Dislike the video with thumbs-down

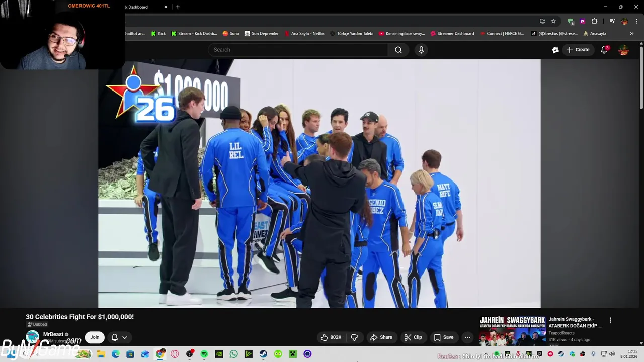(354, 337)
